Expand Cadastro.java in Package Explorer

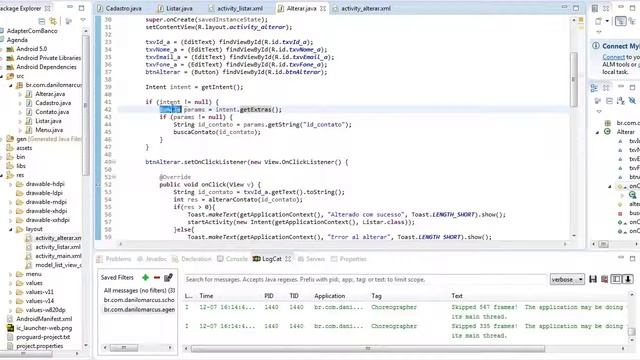tap(20, 103)
